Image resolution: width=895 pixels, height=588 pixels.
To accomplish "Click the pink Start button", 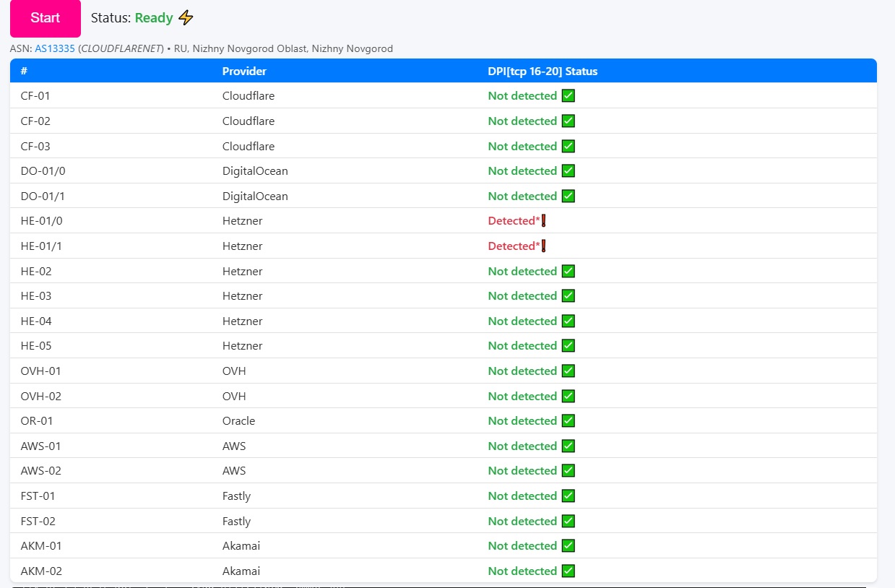I will tap(46, 18).
